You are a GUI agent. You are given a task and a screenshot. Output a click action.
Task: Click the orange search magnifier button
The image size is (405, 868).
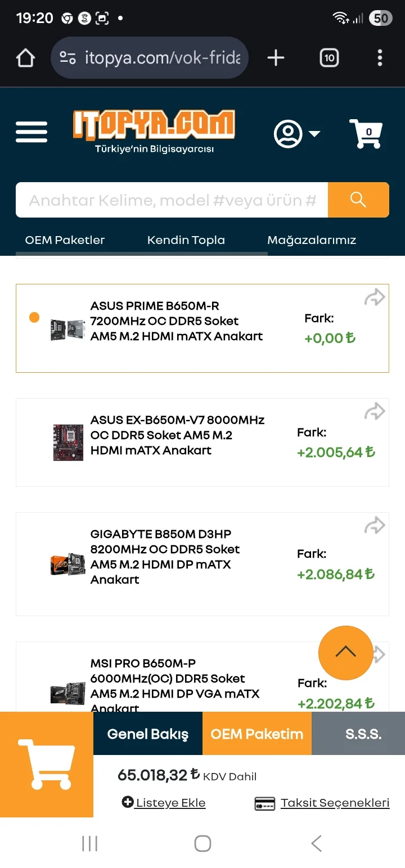click(x=358, y=200)
